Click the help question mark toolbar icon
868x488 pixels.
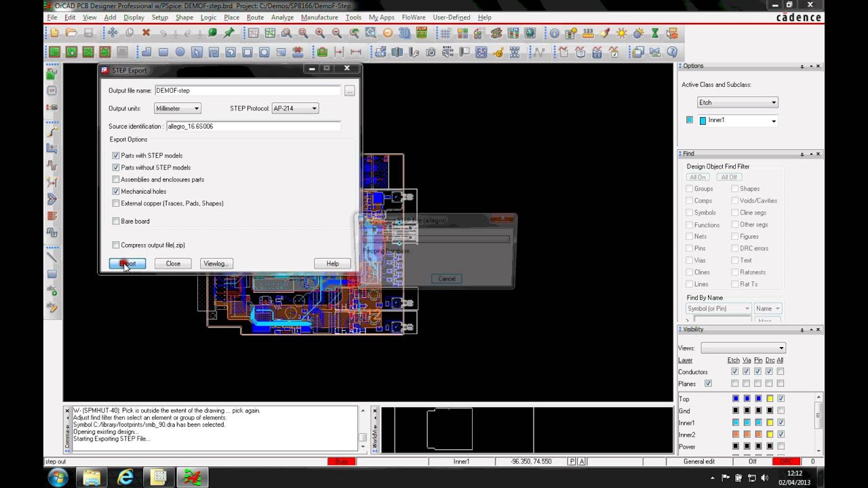click(672, 52)
